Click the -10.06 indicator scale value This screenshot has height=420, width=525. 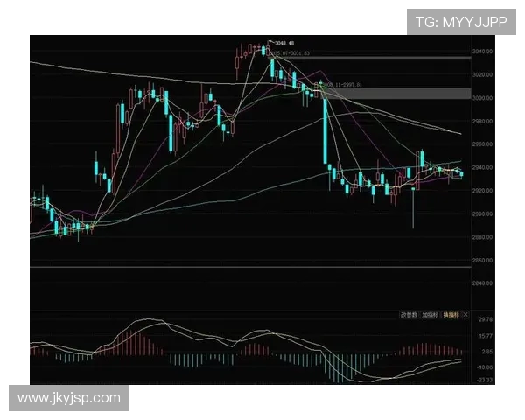(486, 367)
